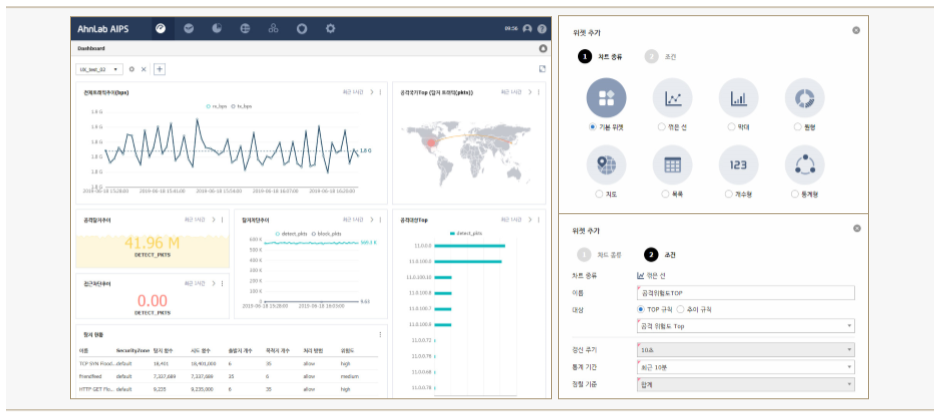This screenshot has width=941, height=417.
Task: Open the statistics period dropdown
Action: tap(745, 367)
